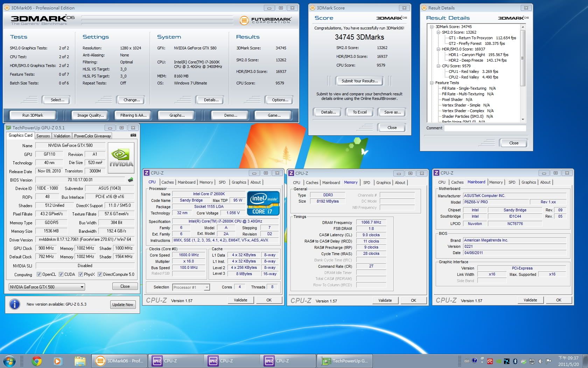Show hidden tray icons arrow
588x368 pixels.
[x=482, y=362]
